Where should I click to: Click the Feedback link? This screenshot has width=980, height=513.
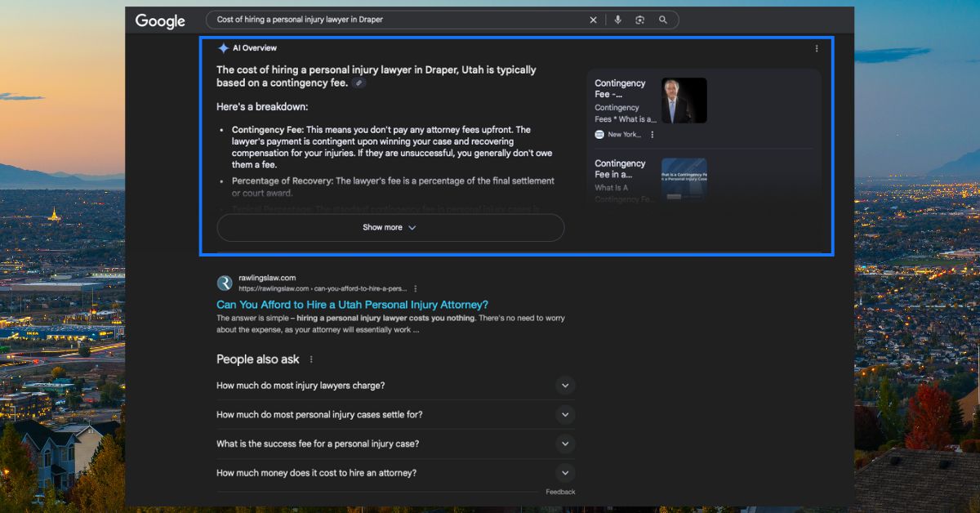click(x=561, y=492)
